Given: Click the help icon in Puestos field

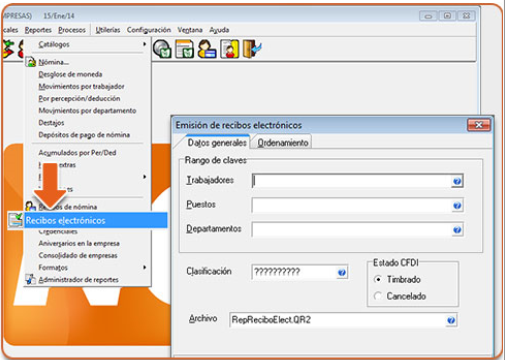Looking at the screenshot, I should pos(457,205).
